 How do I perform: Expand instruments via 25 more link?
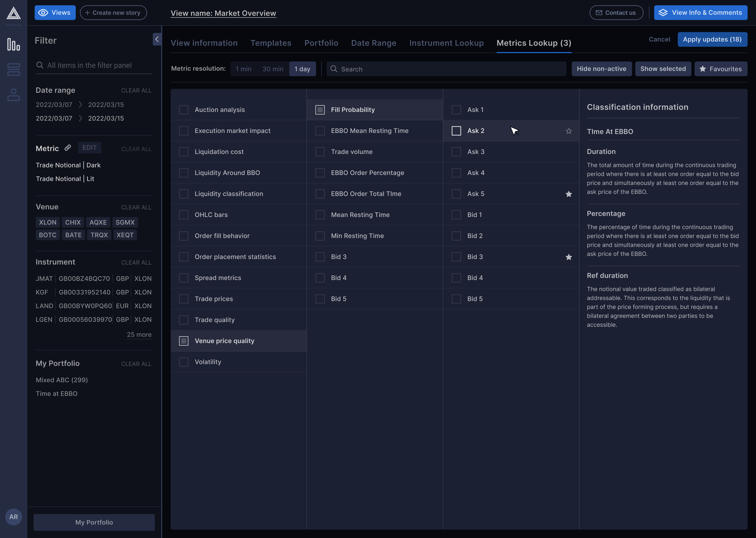(139, 335)
